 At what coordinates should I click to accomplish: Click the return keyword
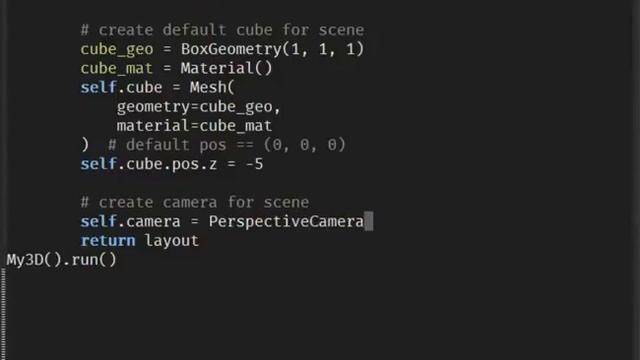pyautogui.click(x=108, y=241)
